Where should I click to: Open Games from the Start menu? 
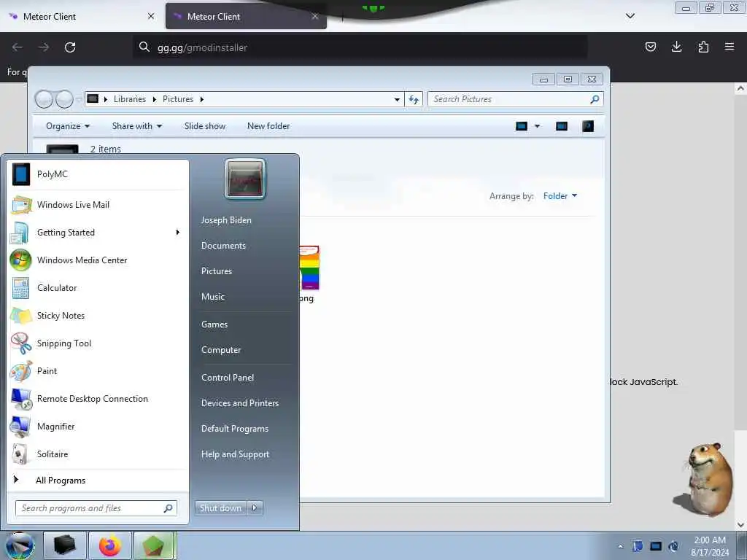point(214,324)
